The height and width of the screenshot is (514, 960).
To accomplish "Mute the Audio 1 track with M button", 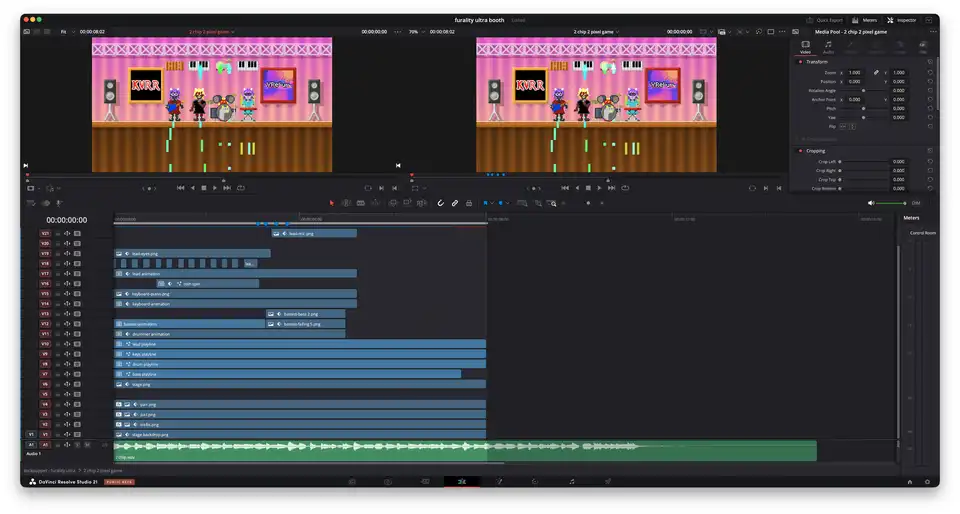I will [87, 445].
